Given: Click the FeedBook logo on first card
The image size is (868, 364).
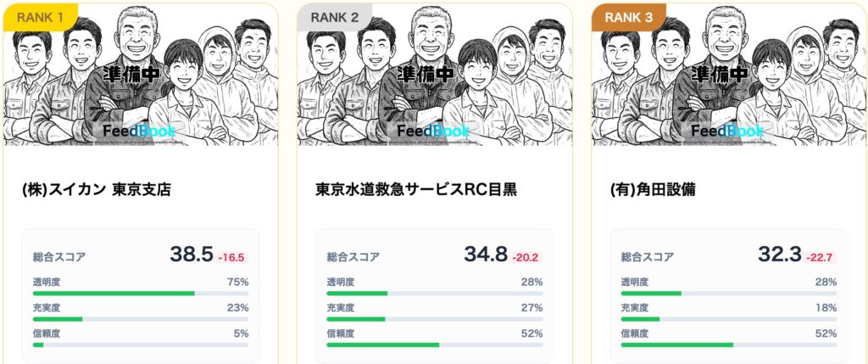Looking at the screenshot, I should [x=140, y=132].
